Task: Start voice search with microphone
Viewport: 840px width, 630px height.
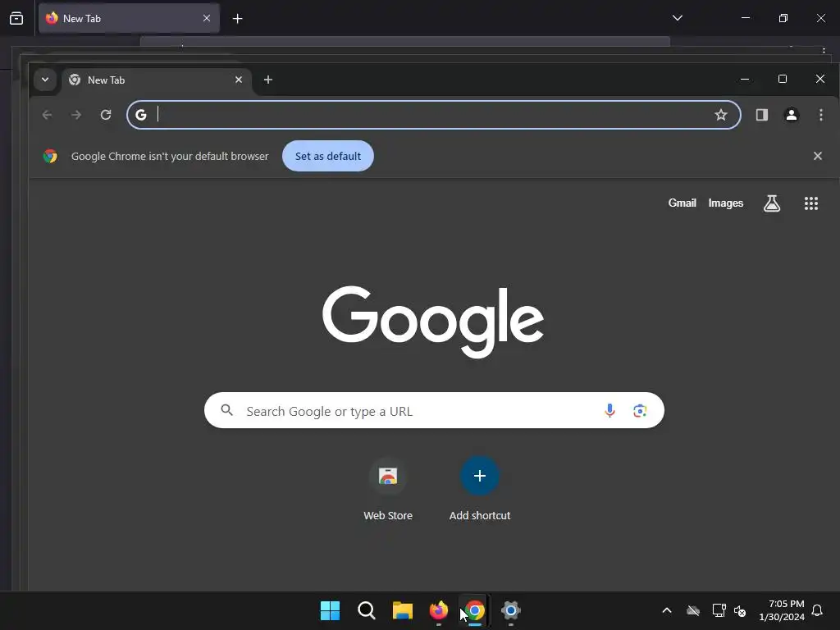Action: click(609, 410)
